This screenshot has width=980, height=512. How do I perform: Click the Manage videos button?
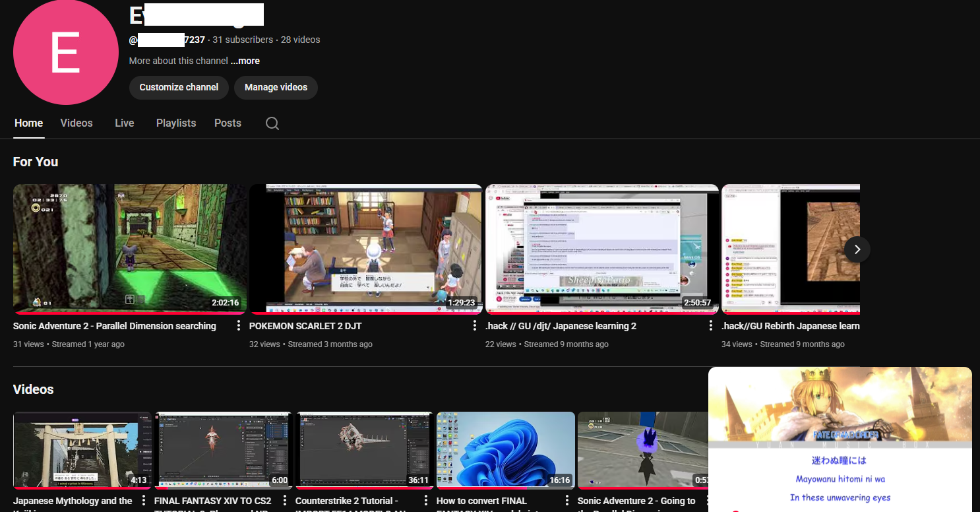pos(276,87)
